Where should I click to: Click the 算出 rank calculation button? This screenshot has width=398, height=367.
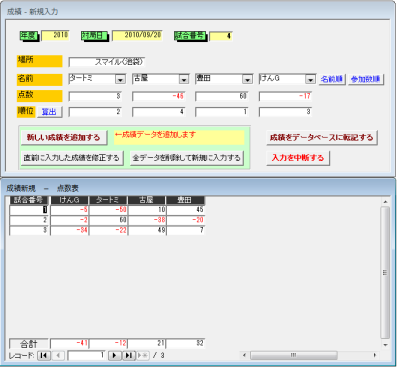pos(49,112)
